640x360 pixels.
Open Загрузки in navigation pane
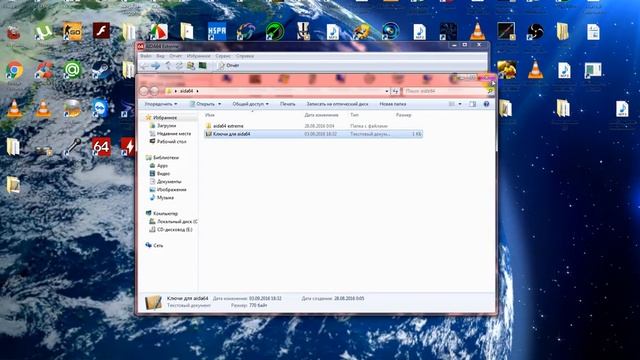coord(166,126)
